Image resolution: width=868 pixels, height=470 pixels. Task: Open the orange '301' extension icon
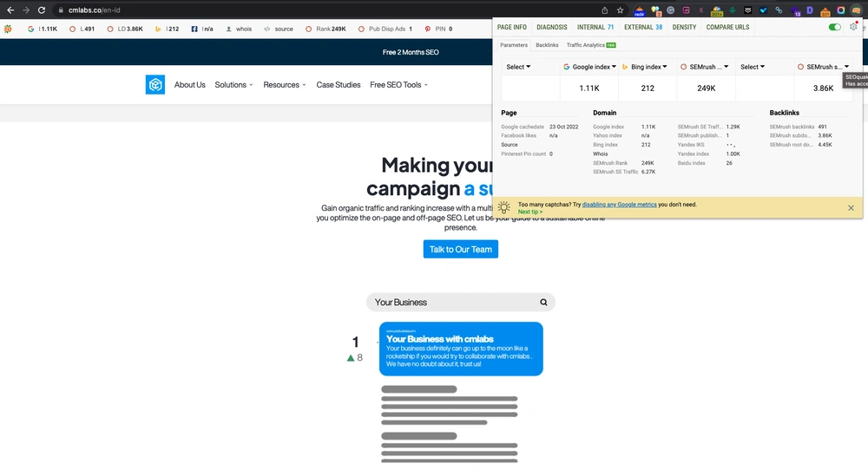(x=825, y=10)
